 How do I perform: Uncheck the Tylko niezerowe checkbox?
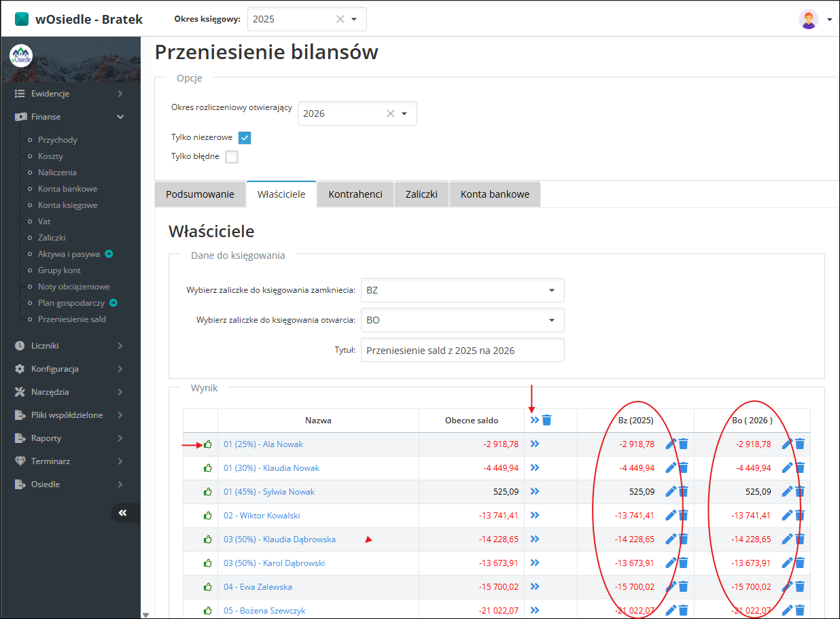pos(245,137)
